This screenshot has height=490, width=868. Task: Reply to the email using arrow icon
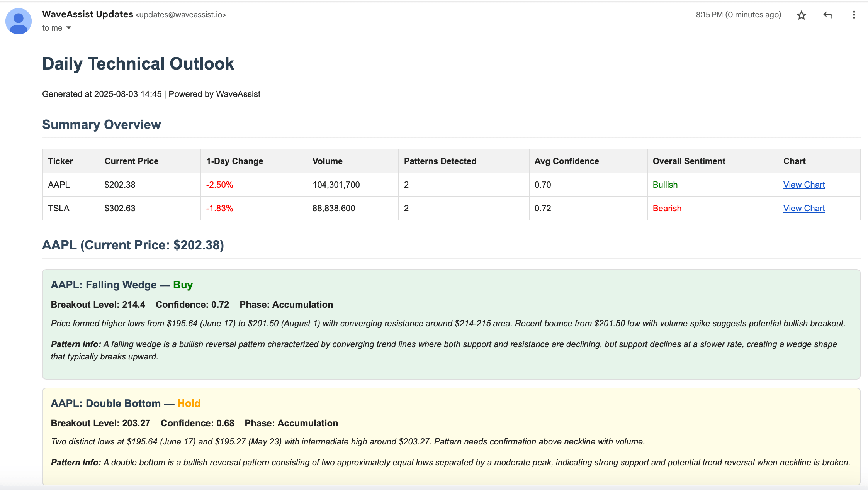828,15
